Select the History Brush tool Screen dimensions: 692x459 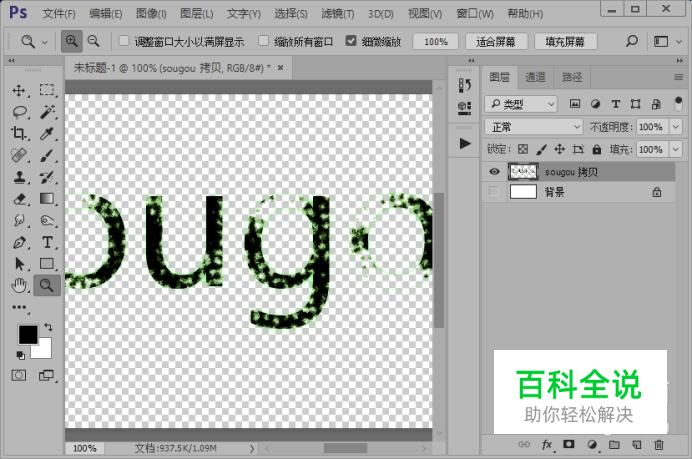pos(47,177)
